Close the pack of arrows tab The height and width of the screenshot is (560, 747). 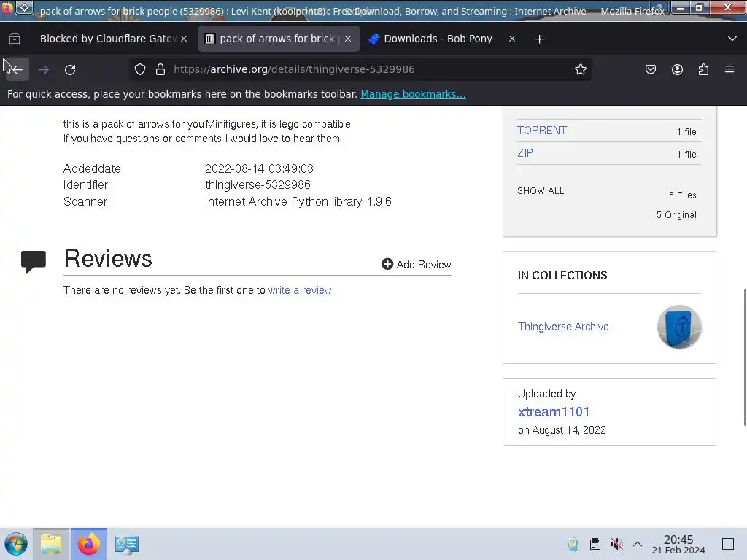[x=348, y=39]
